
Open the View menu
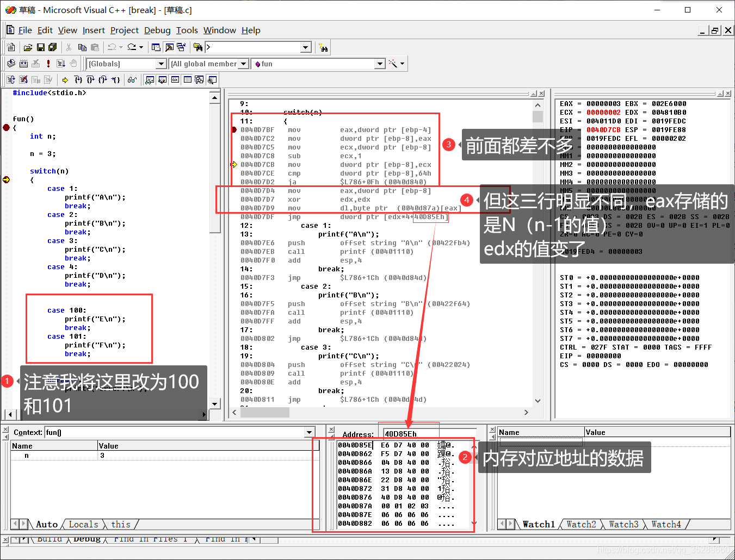click(67, 30)
